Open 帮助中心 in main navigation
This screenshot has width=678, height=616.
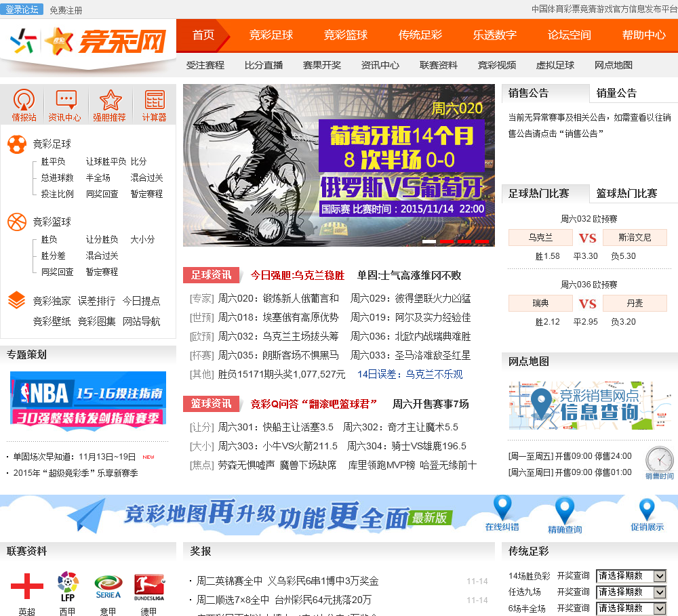643,35
